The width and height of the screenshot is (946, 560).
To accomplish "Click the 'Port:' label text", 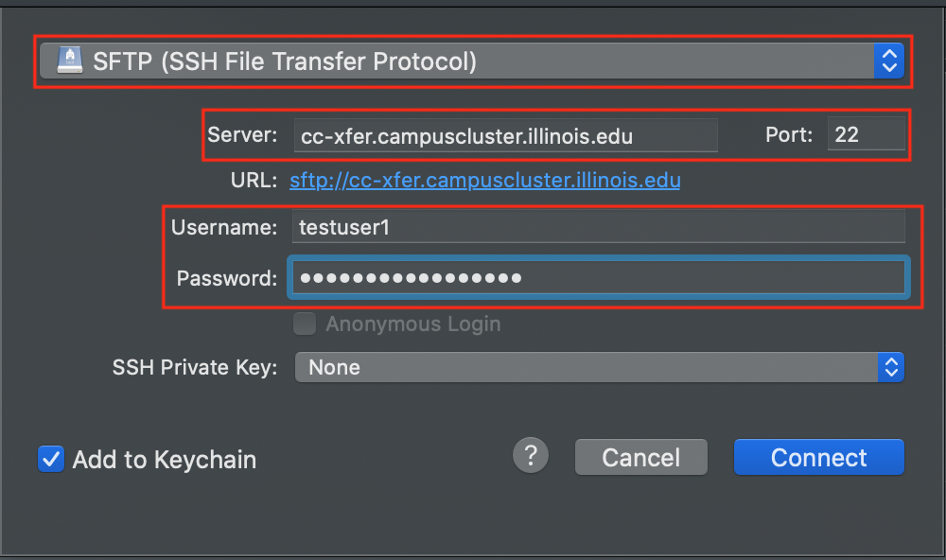I will click(789, 134).
